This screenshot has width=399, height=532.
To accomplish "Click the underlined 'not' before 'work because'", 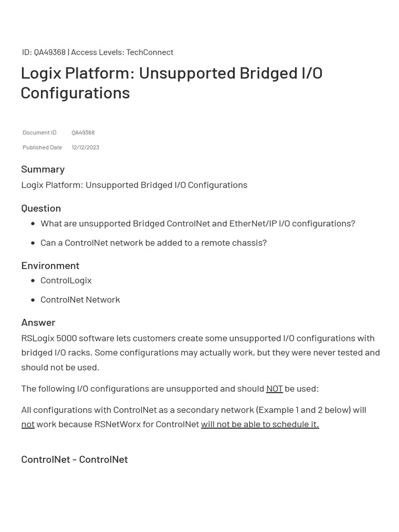I will pyautogui.click(x=28, y=424).
